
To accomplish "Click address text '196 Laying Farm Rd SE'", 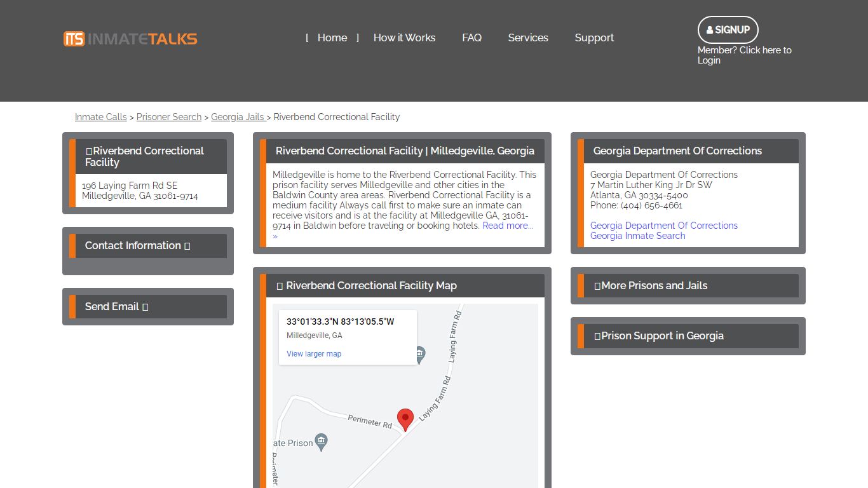I will [130, 186].
